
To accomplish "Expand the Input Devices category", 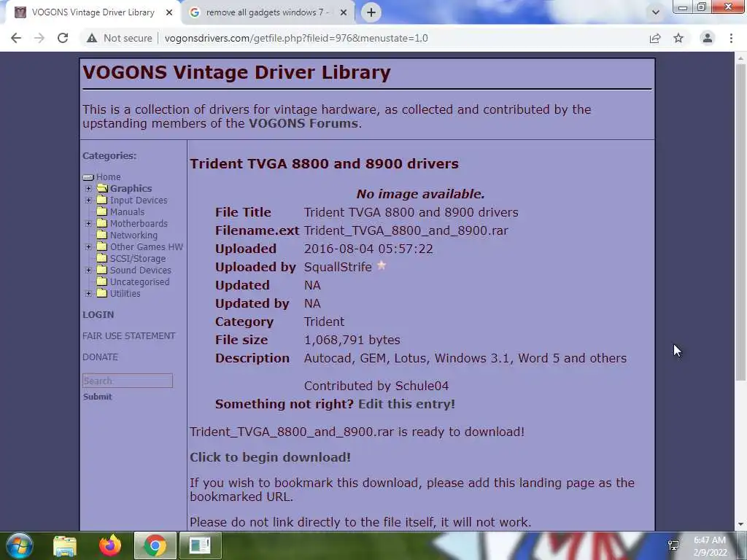I will 88,201.
